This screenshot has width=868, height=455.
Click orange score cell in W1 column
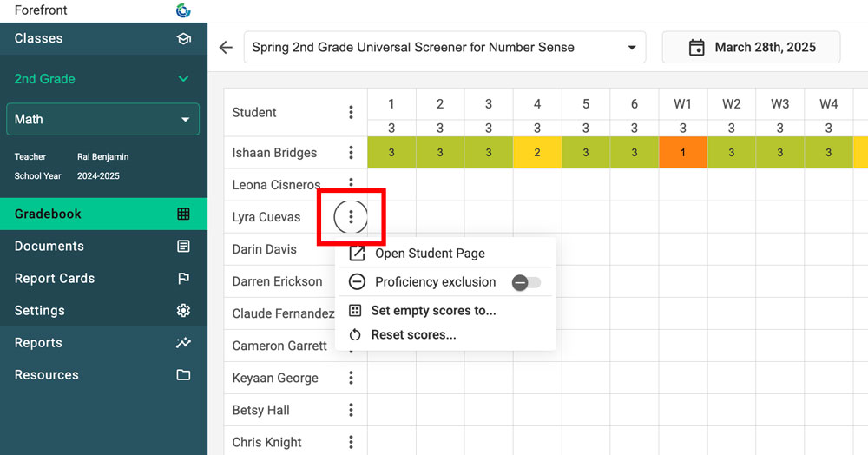683,153
